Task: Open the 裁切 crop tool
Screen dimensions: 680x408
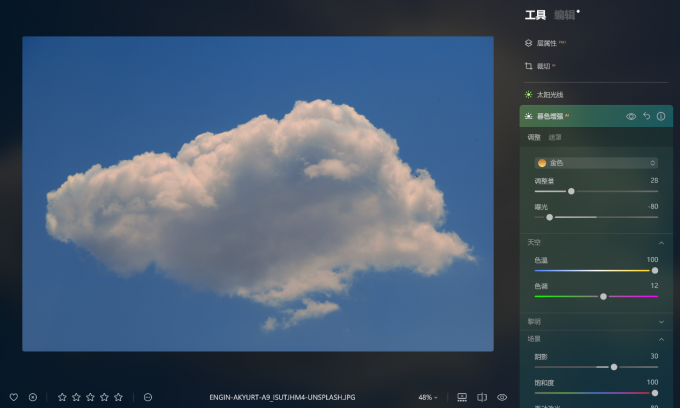Action: (x=543, y=66)
